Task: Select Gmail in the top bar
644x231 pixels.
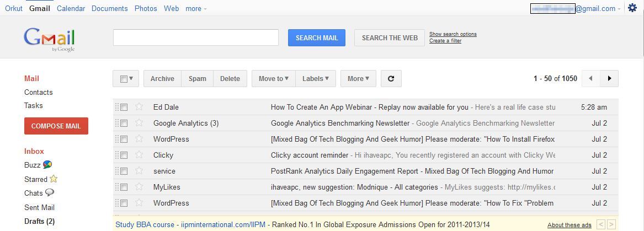Action: (40, 9)
